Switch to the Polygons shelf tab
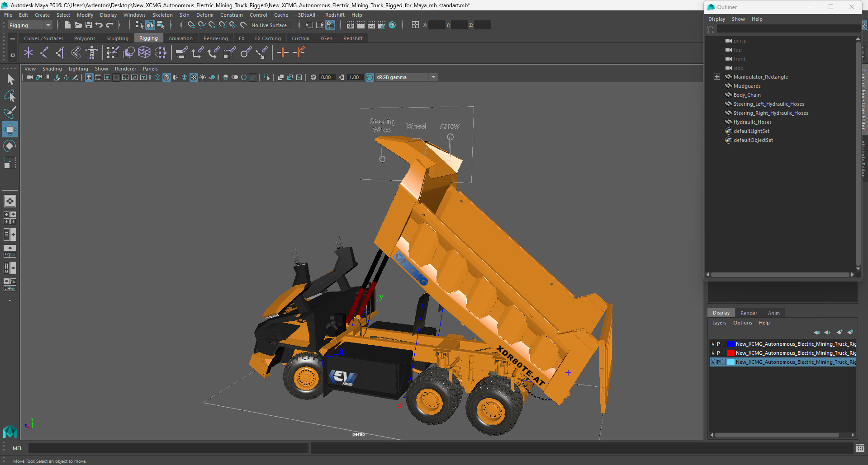Viewport: 868px width, 465px height. [x=85, y=38]
